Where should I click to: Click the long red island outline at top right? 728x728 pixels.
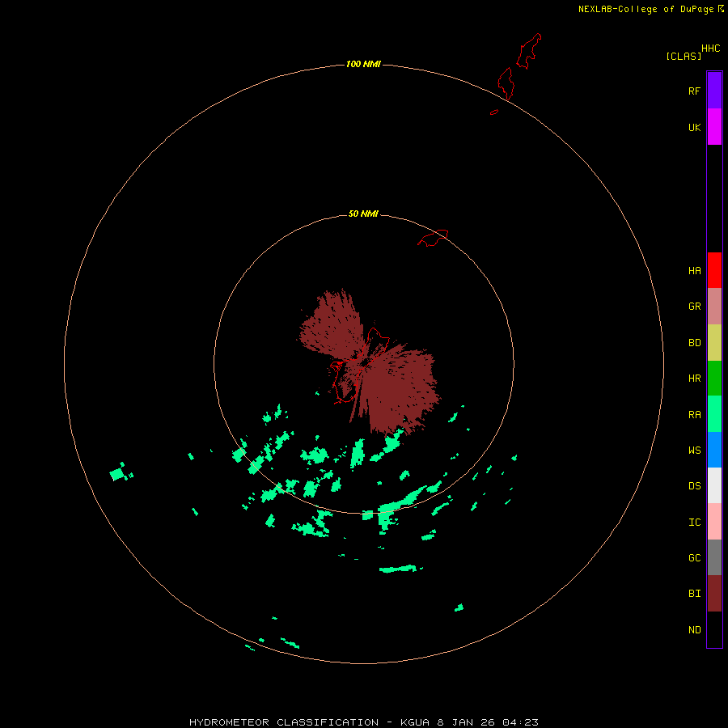point(528,51)
